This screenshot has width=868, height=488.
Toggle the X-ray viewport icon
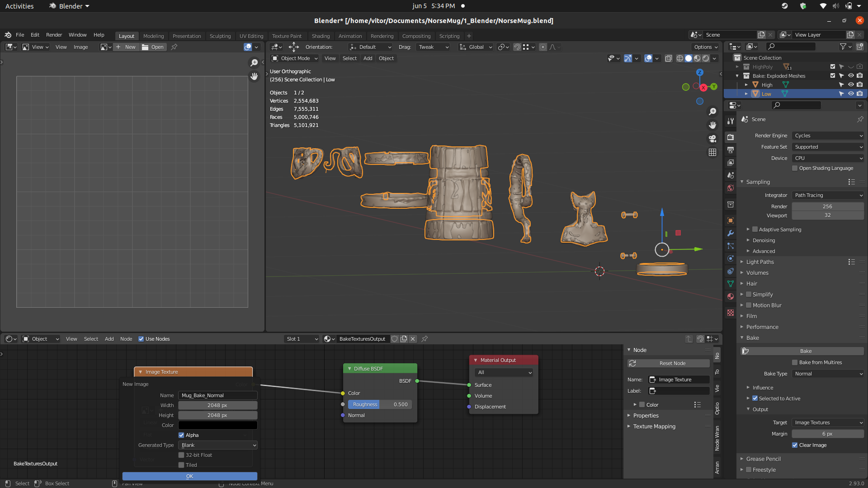click(668, 58)
